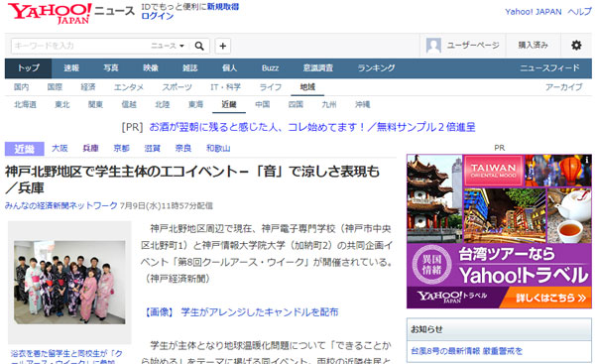The height and width of the screenshot is (364, 595).
Task: Open the Yahoo! JAPAN top link
Action: tap(534, 12)
